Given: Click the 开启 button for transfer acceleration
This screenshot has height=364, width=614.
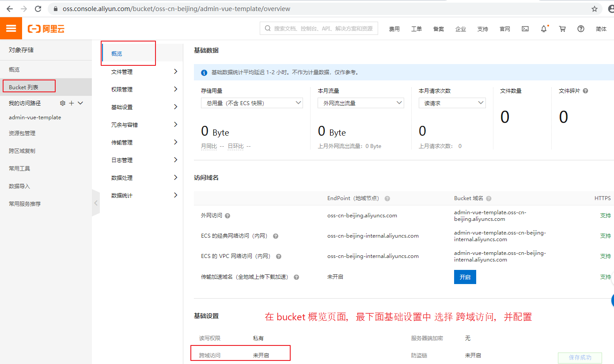Looking at the screenshot, I should (x=465, y=277).
